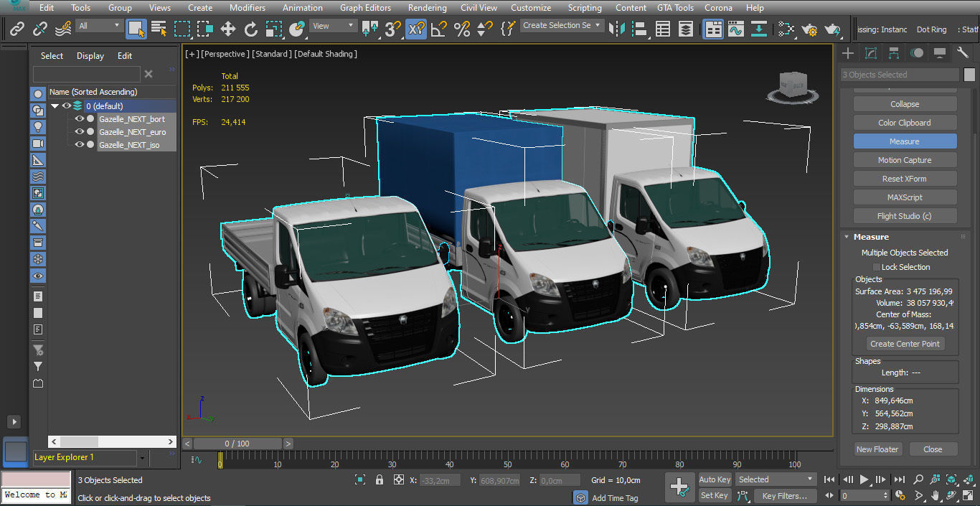
Task: Activate the Select and Link tool
Action: click(x=17, y=29)
